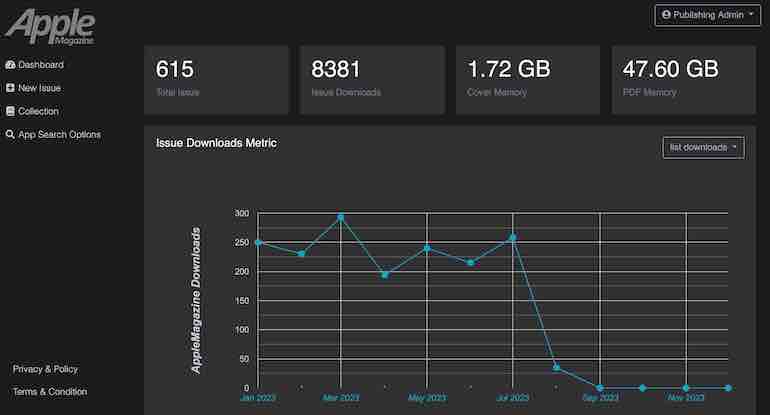Screen dimensions: 770x415
Task: Click the New Issue plus icon
Action: coord(10,88)
